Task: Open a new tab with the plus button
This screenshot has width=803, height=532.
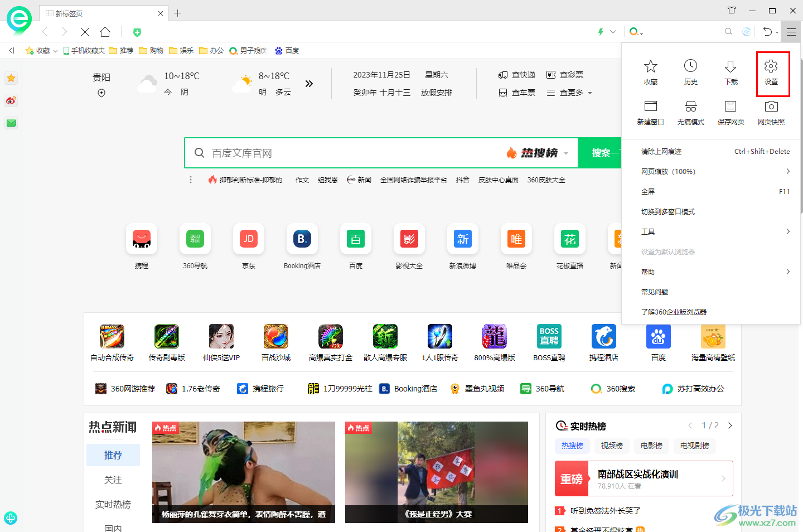Action: click(x=177, y=13)
